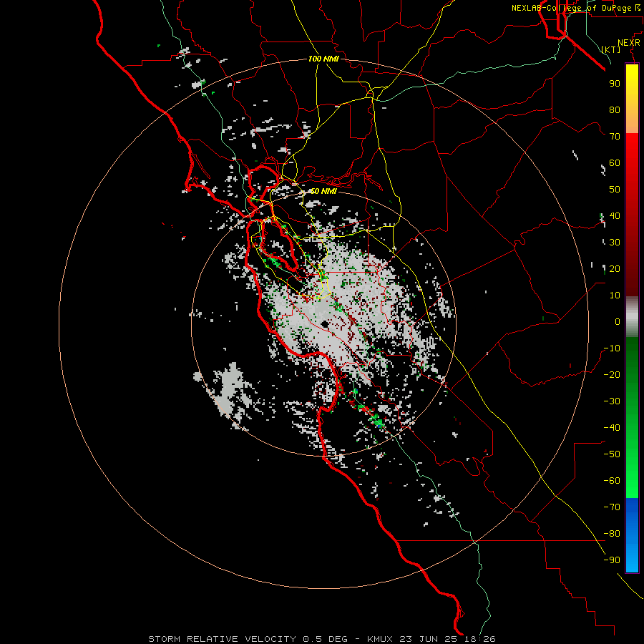The height and width of the screenshot is (644, 644).
Task: Click the NEXLAB-College of DuPage header text
Action: click(x=575, y=8)
